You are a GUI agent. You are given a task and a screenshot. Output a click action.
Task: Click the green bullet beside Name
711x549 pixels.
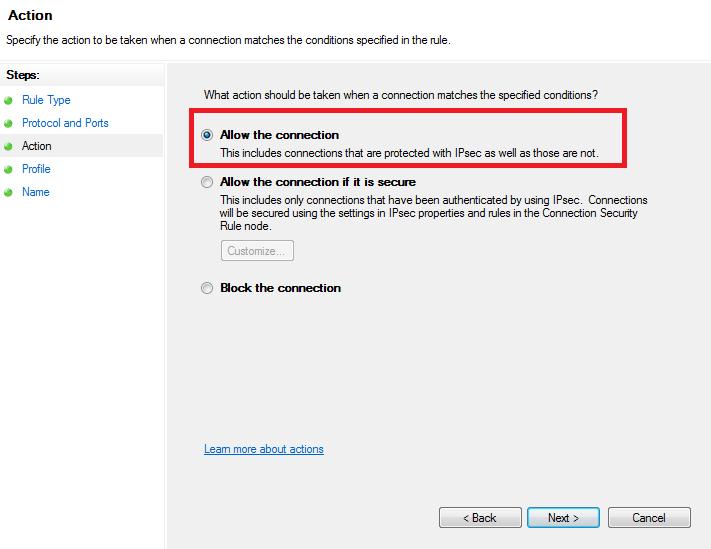(x=8, y=192)
